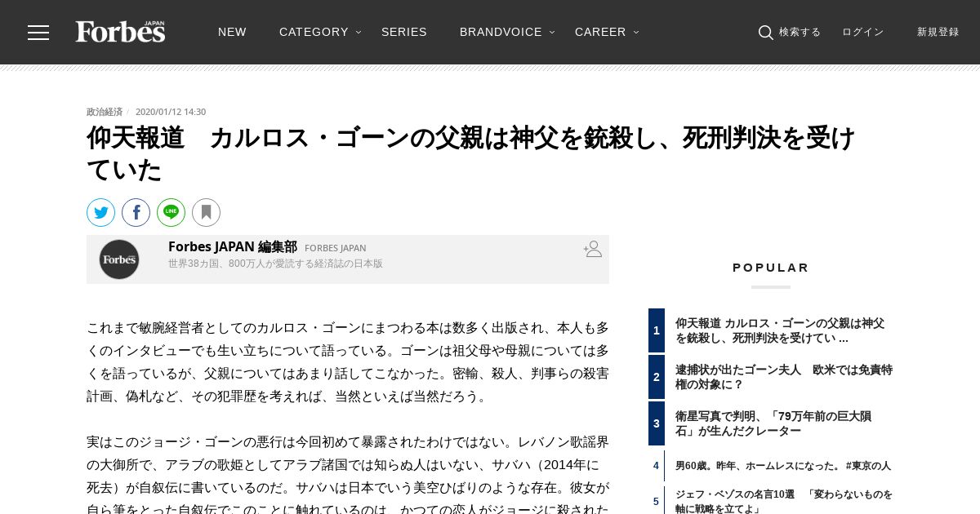The image size is (980, 514).
Task: Open the Forbes JAPAN 編集部 author link
Action: pos(233,246)
